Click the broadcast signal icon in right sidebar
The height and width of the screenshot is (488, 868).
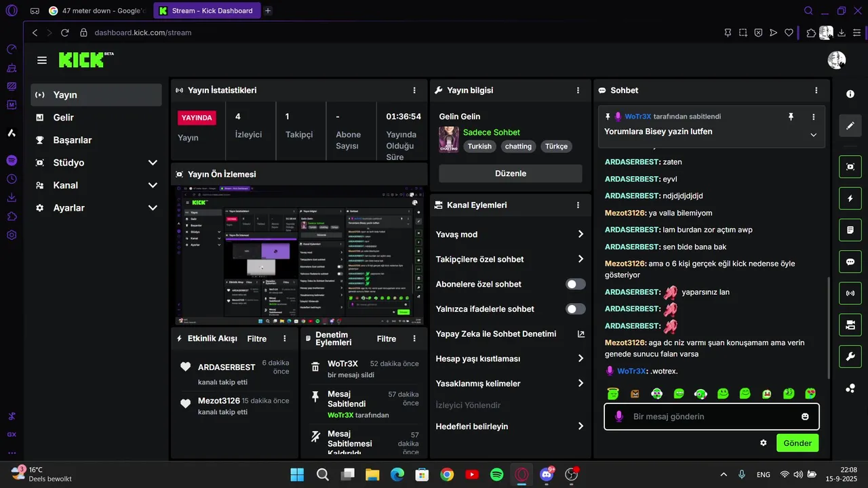[x=850, y=293]
